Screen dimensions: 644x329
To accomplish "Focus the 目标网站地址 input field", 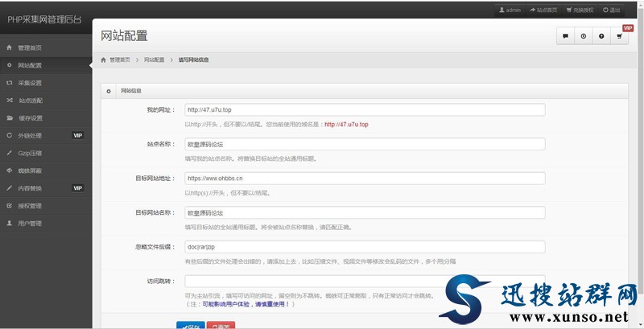I will point(365,179).
